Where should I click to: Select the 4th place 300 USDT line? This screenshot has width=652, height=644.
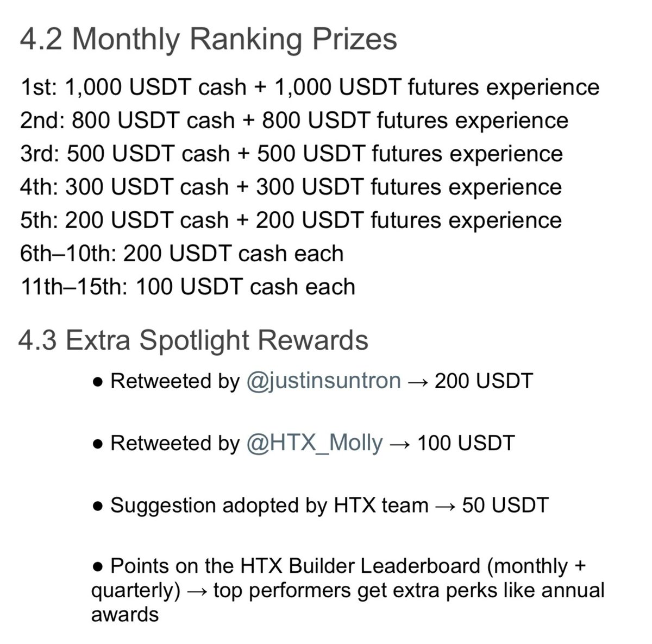[x=291, y=187]
